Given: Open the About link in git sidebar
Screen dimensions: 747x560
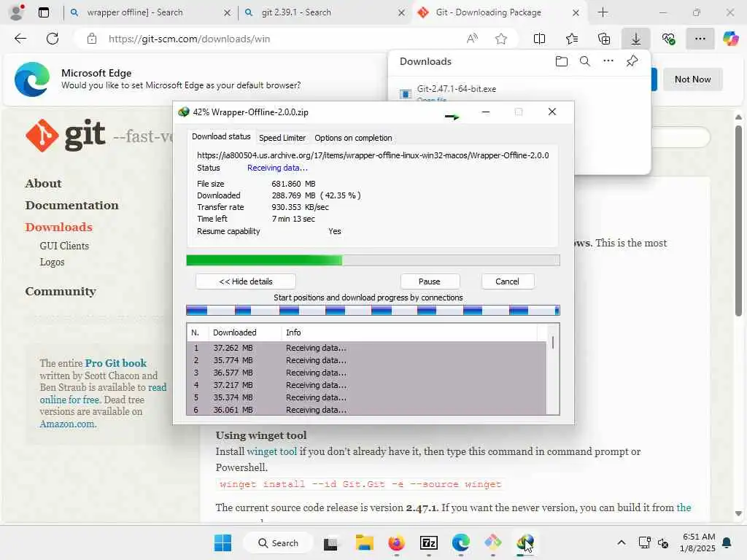Looking at the screenshot, I should (43, 183).
